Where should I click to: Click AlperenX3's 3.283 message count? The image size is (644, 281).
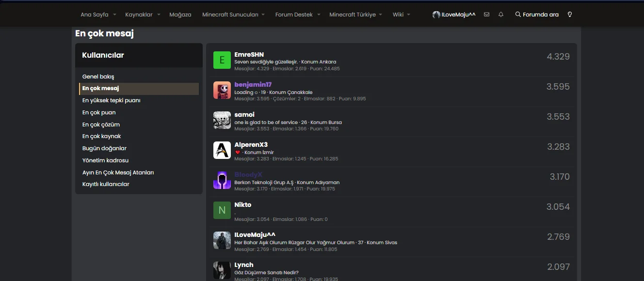click(558, 147)
